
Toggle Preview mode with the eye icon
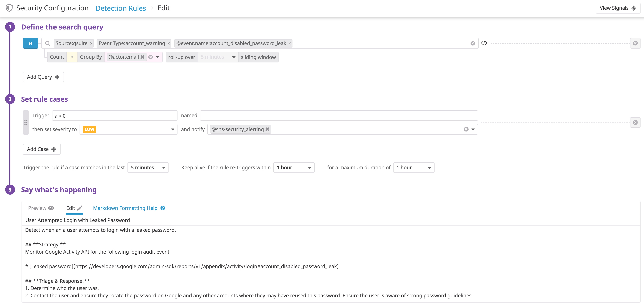(52, 208)
